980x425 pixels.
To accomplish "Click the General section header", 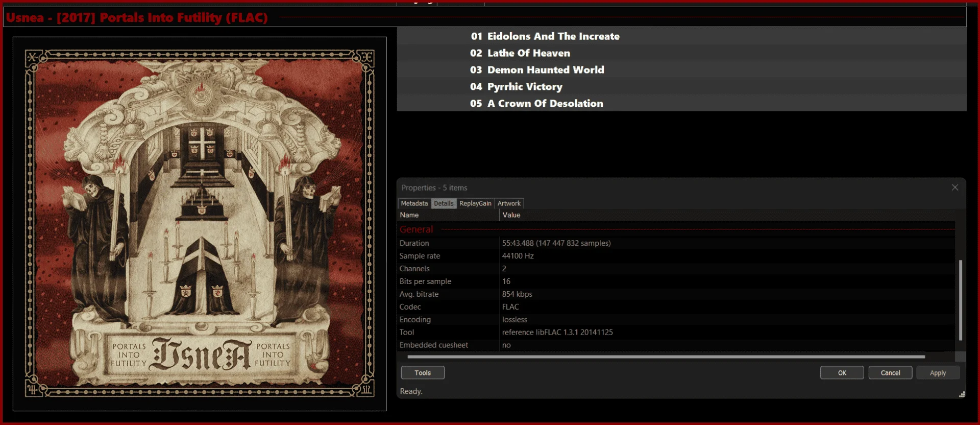I will (416, 229).
